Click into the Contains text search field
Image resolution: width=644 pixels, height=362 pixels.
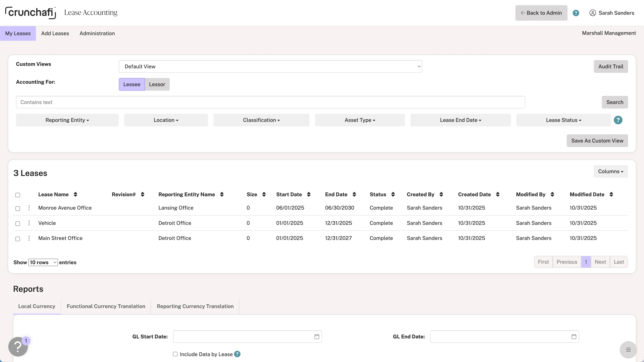pyautogui.click(x=270, y=102)
